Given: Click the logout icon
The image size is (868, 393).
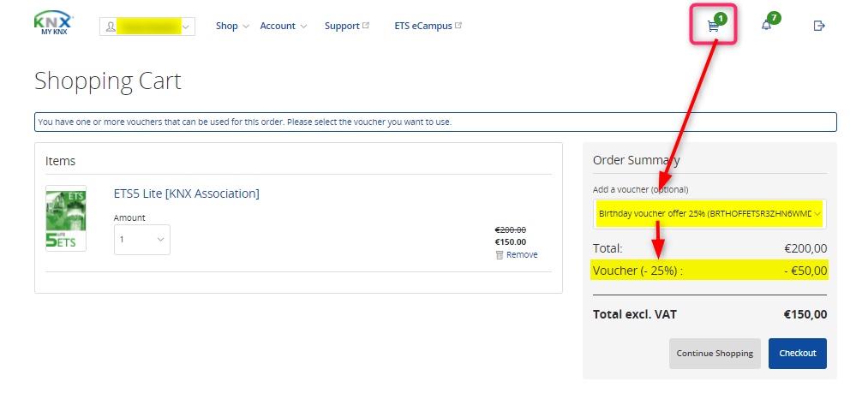Looking at the screenshot, I should click(819, 26).
